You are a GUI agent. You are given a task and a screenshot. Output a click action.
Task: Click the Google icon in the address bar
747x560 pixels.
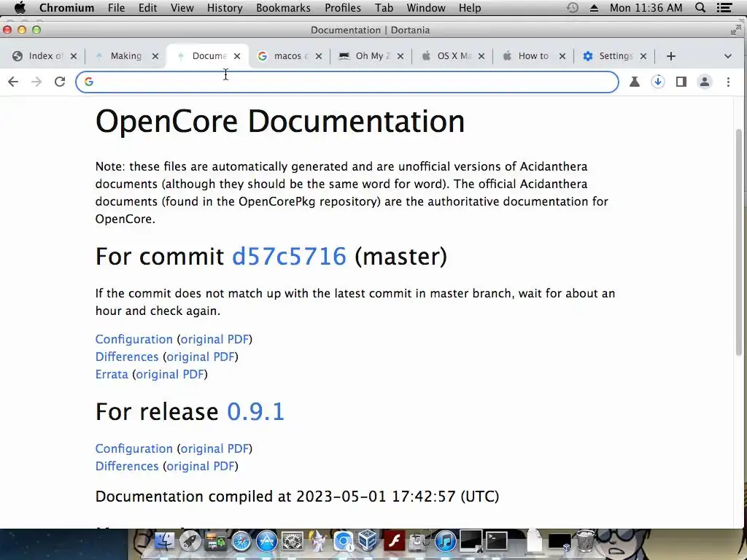click(x=88, y=82)
